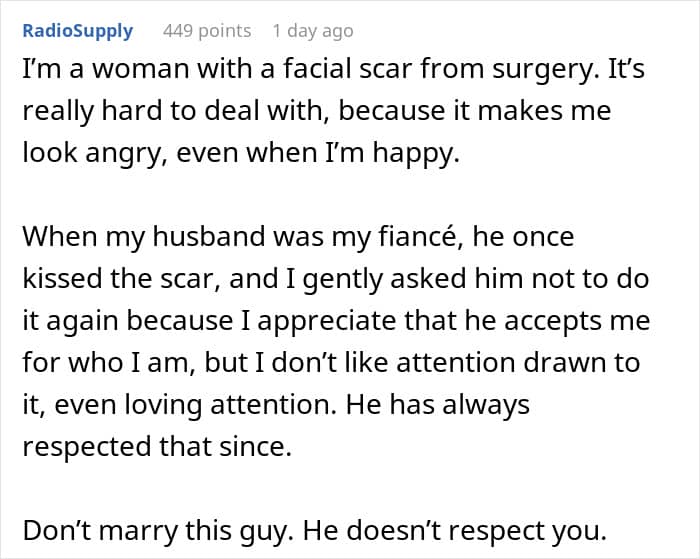Click the phrase 'even loving attention'
The height and width of the screenshot is (559, 700).
pyautogui.click(x=211, y=405)
